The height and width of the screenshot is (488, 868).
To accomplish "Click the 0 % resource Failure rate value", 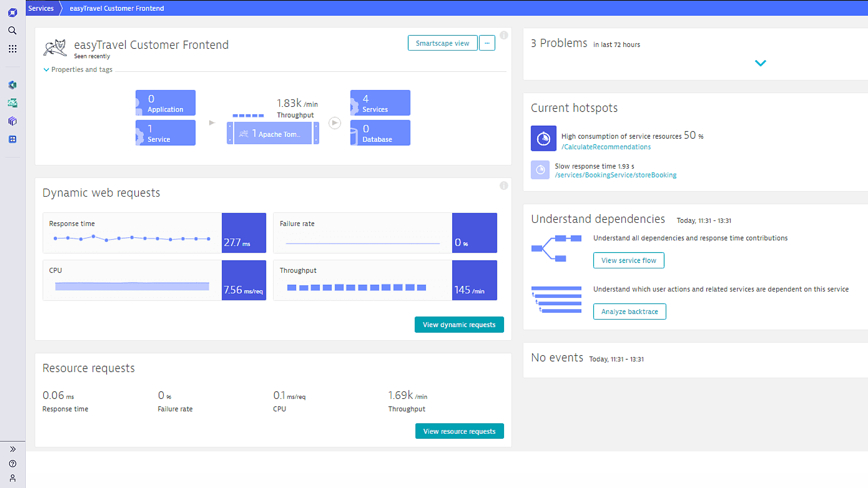I will pyautogui.click(x=165, y=395).
